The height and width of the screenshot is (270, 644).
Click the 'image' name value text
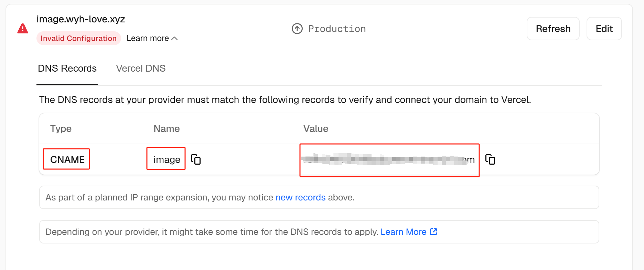[x=167, y=159]
